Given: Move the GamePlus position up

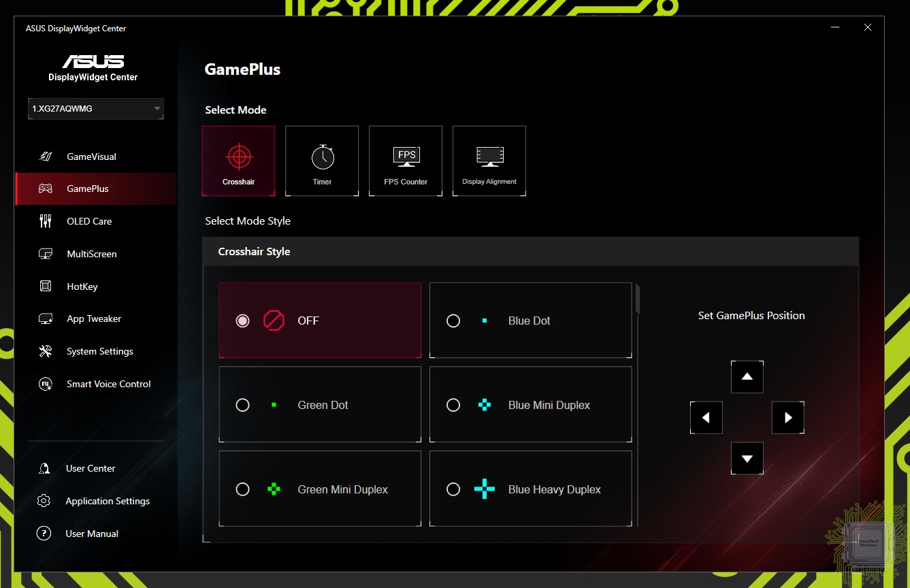Looking at the screenshot, I should (747, 377).
